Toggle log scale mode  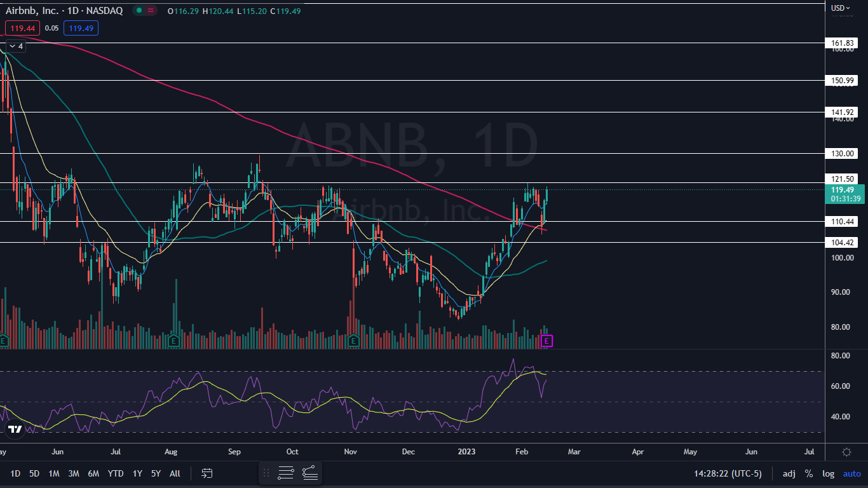(828, 473)
